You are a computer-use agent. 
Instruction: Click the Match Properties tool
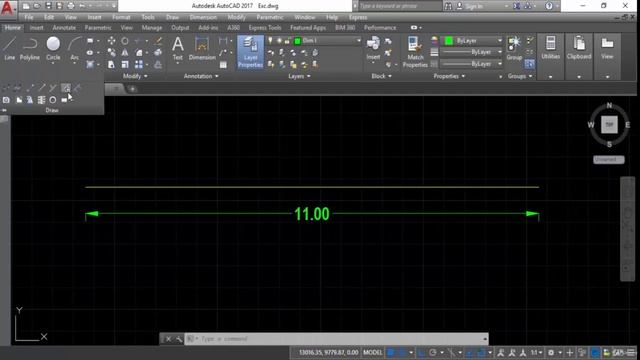click(415, 52)
